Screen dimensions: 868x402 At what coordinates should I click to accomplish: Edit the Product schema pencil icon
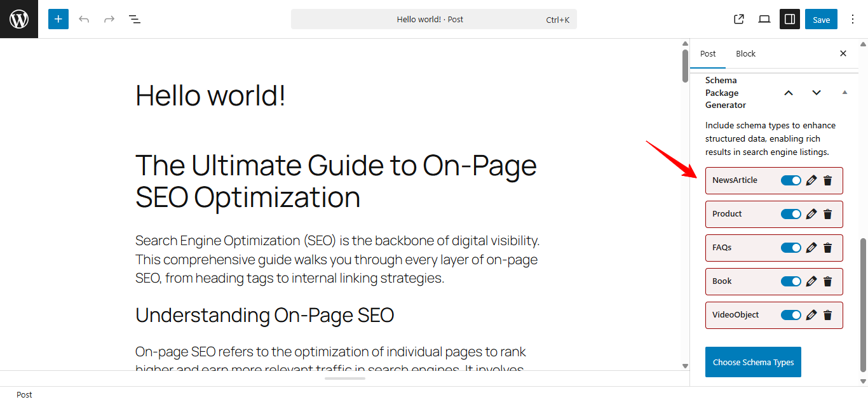point(811,214)
